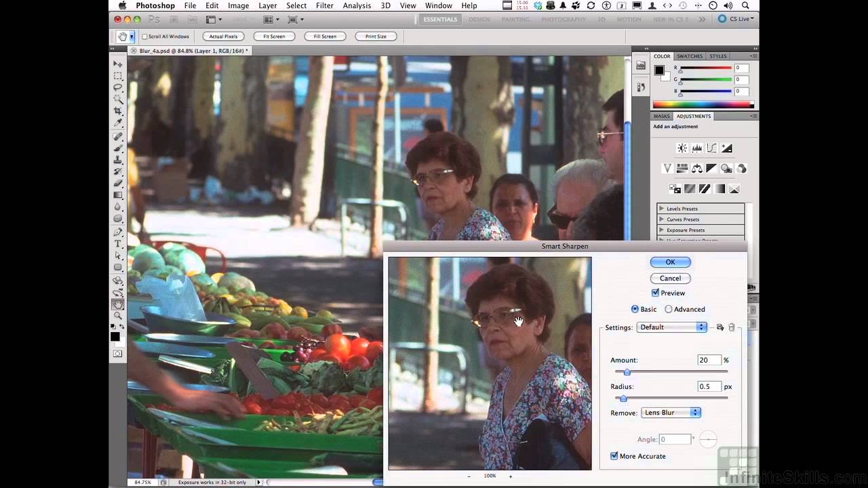Click the Radius value field

tap(709, 387)
